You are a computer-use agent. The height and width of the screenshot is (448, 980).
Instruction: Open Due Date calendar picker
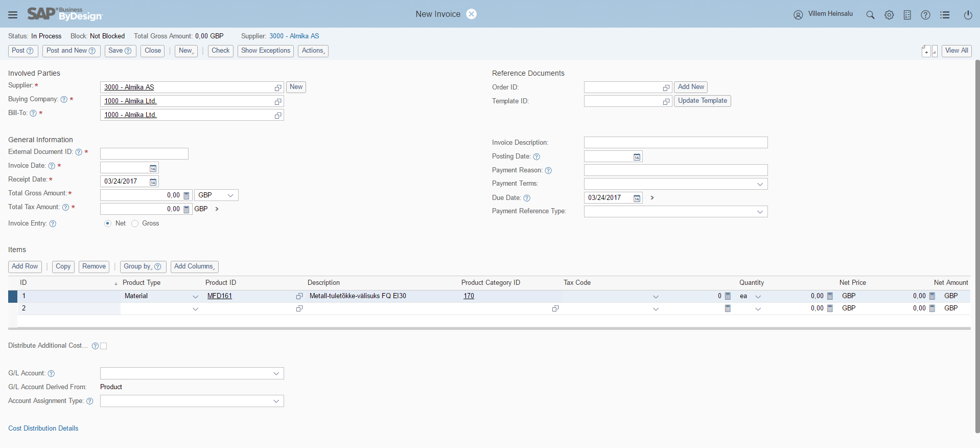637,198
